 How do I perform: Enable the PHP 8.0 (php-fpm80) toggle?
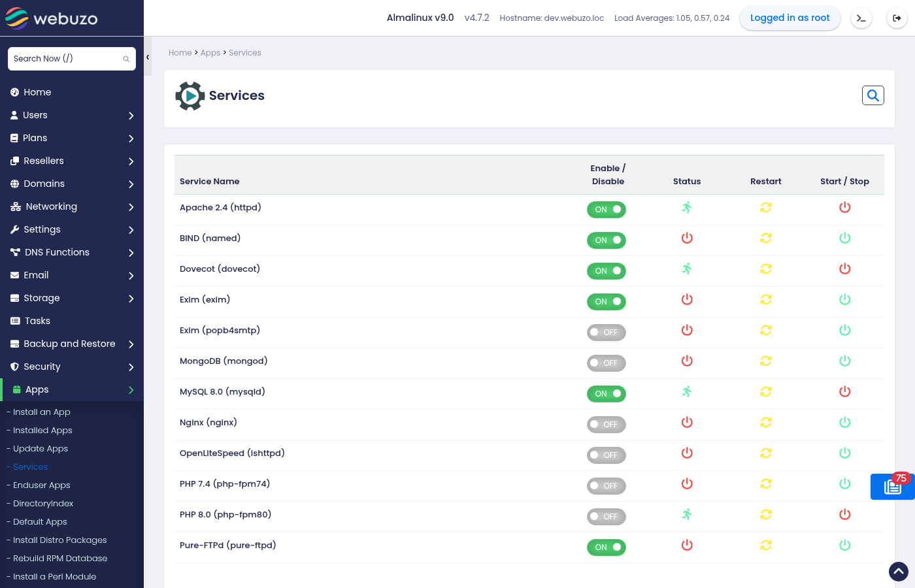607,517
